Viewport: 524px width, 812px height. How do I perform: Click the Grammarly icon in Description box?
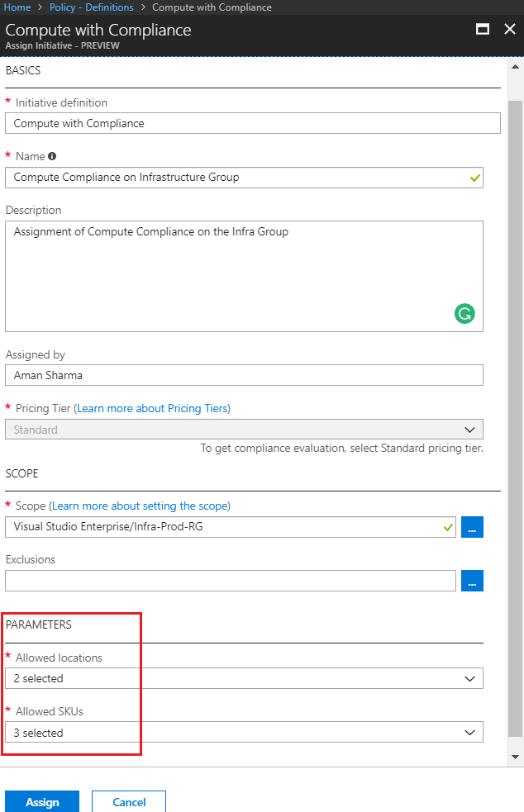tap(464, 313)
